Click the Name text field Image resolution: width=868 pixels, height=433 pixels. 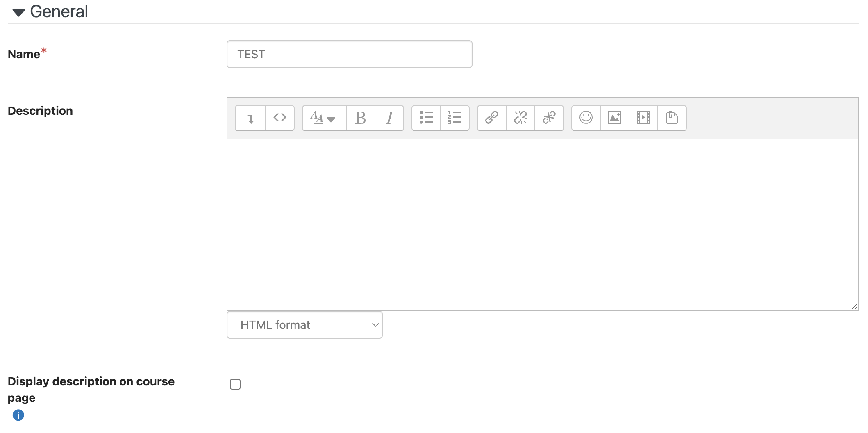click(x=349, y=54)
